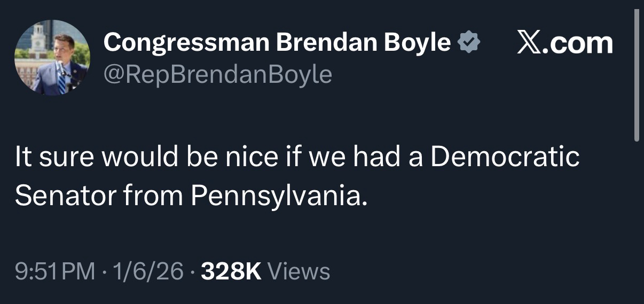Click the clock tower in avatar photo
This screenshot has height=304, width=644.
[38, 38]
